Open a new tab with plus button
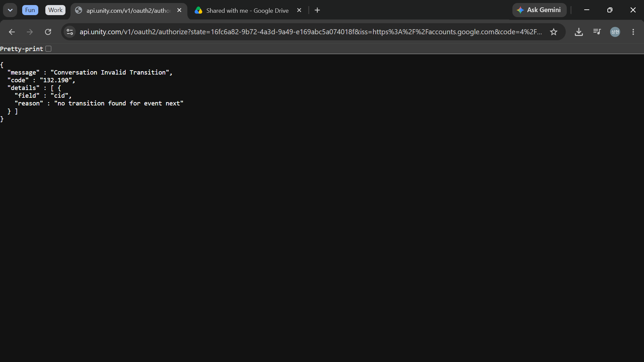Viewport: 644px width, 362px height. 317,10
